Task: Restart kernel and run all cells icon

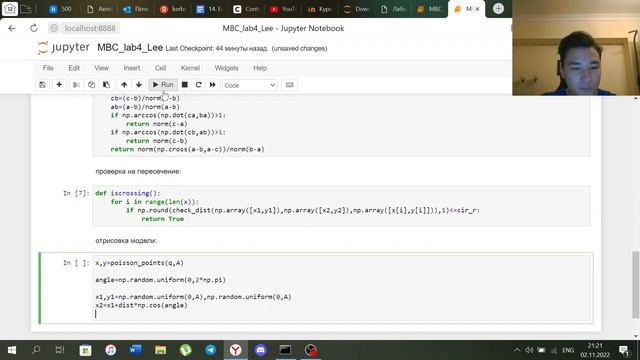Action: 213,85
